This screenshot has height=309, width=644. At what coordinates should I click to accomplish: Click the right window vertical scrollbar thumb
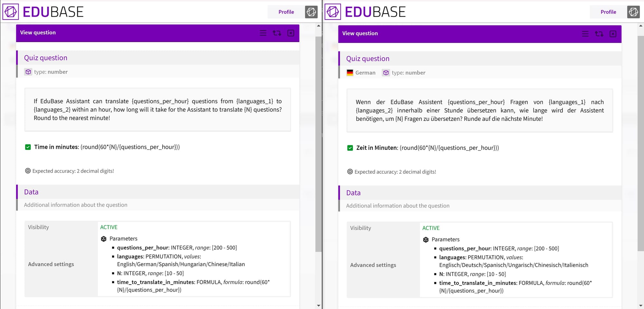(x=641, y=143)
